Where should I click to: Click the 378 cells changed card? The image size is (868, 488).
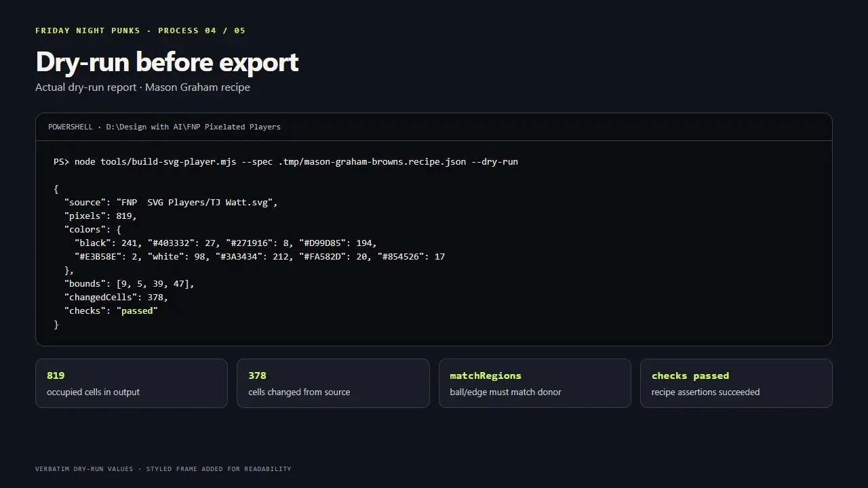(333, 384)
